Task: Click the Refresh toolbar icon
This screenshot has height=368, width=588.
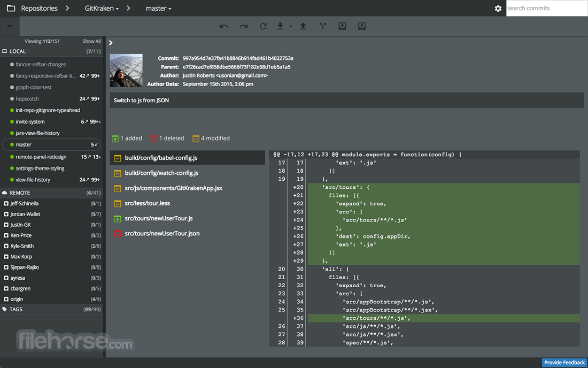Action: pyautogui.click(x=263, y=26)
